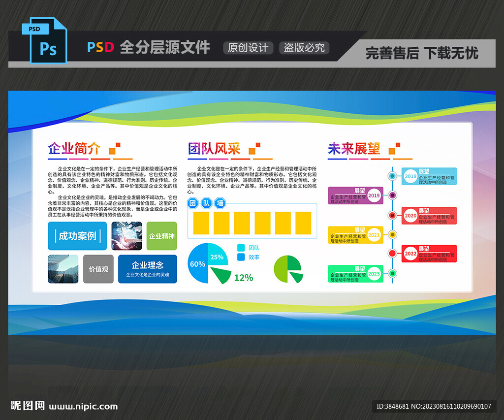This screenshot has width=504, height=420.
Task: Select the 2021 yellow timeline card
Action: 355,235
